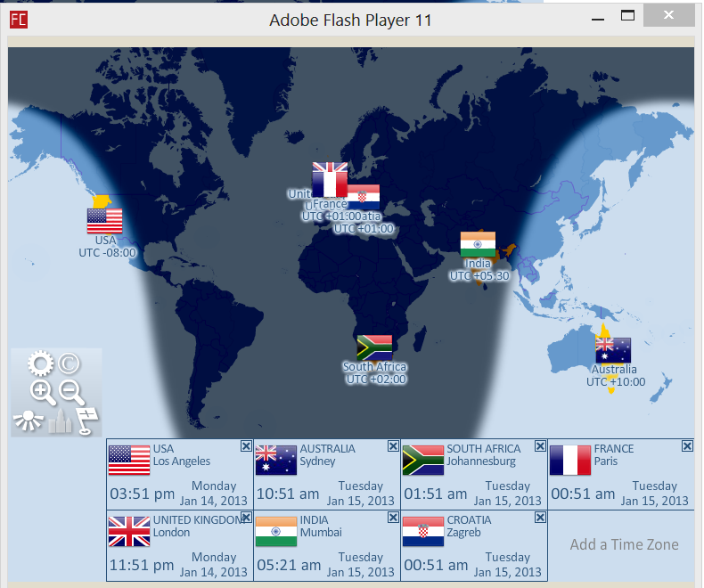
Task: Toggle the city skyline icon
Action: click(59, 421)
